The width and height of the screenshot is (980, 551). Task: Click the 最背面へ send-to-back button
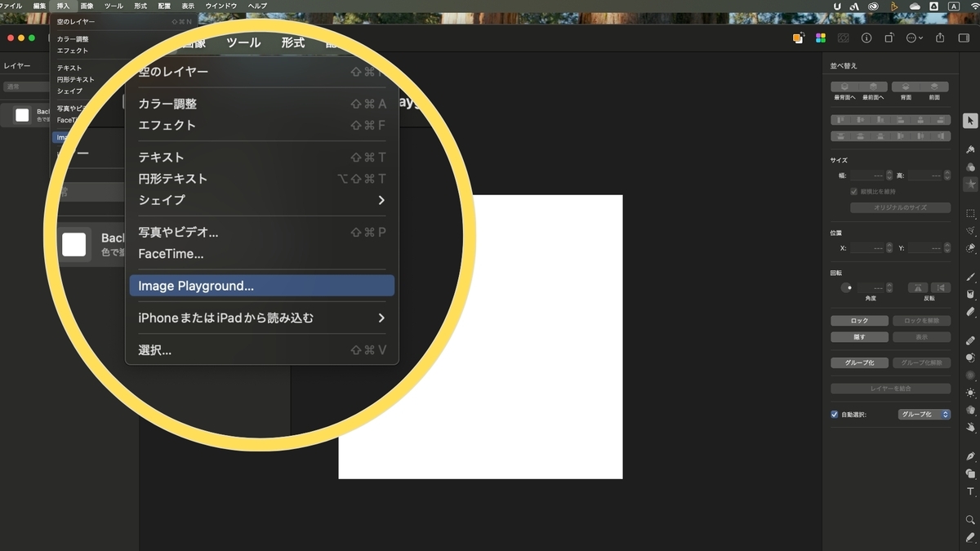click(x=845, y=87)
